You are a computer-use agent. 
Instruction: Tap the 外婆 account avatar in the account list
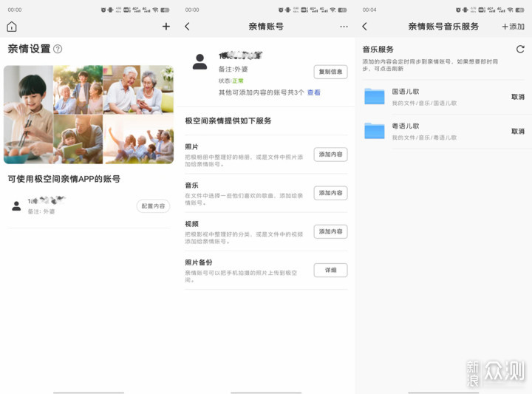[x=16, y=206]
